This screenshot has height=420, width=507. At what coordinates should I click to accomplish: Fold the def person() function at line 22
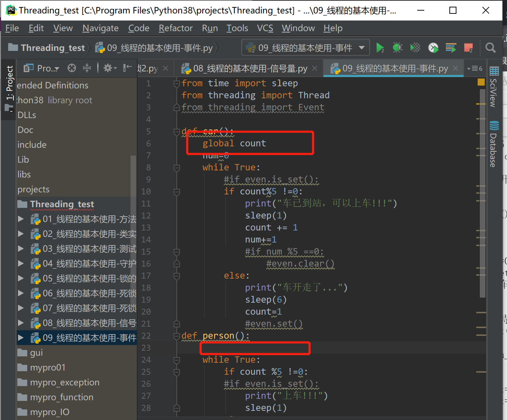click(x=177, y=336)
